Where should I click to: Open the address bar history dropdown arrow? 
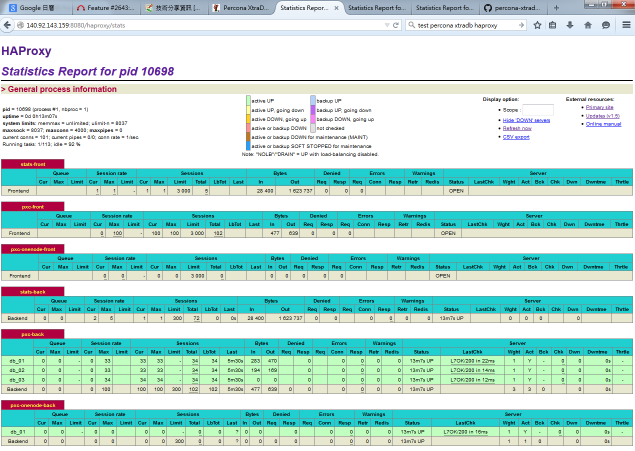tap(387, 25)
